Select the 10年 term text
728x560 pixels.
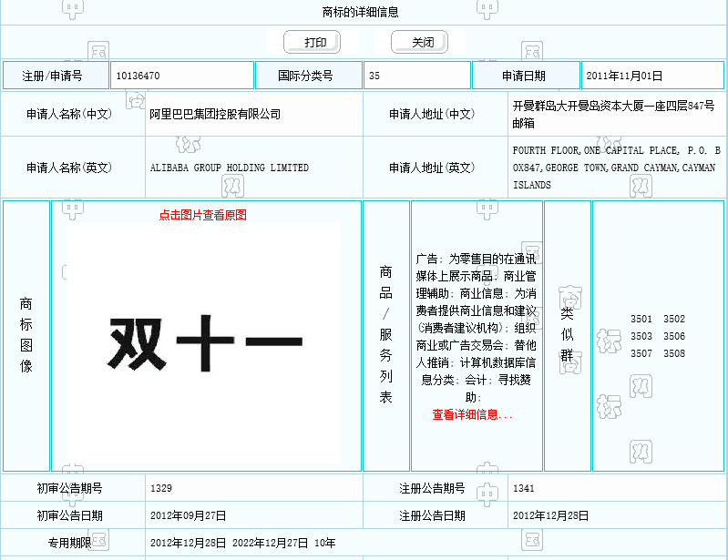[x=325, y=543]
